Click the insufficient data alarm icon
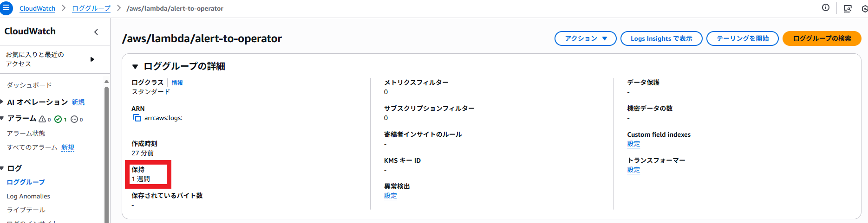The image size is (868, 223). click(x=74, y=119)
